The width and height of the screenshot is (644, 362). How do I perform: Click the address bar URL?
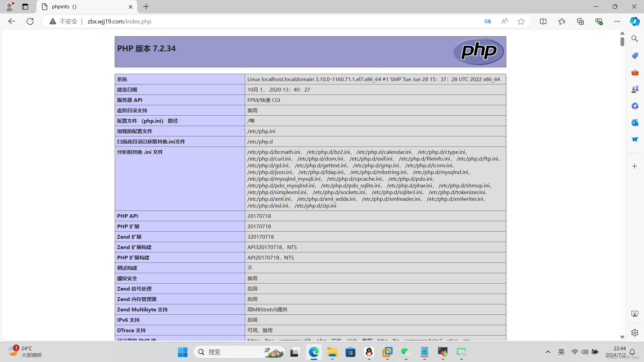point(119,21)
